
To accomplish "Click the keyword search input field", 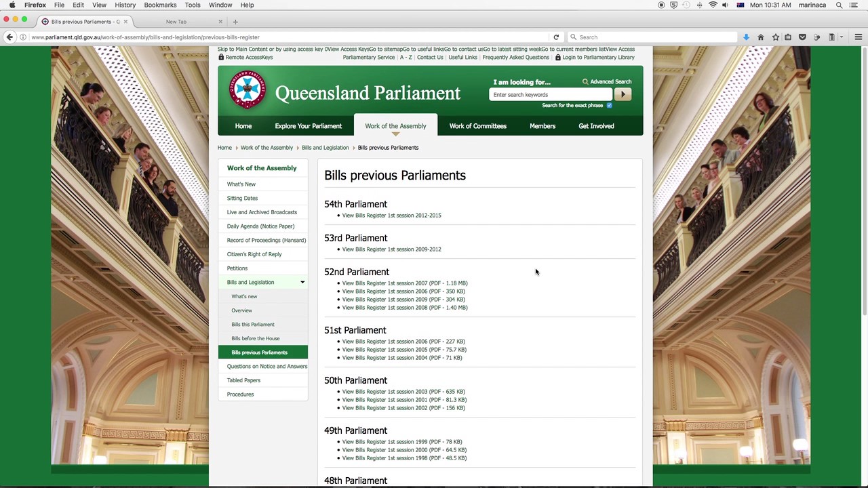I will pos(551,95).
